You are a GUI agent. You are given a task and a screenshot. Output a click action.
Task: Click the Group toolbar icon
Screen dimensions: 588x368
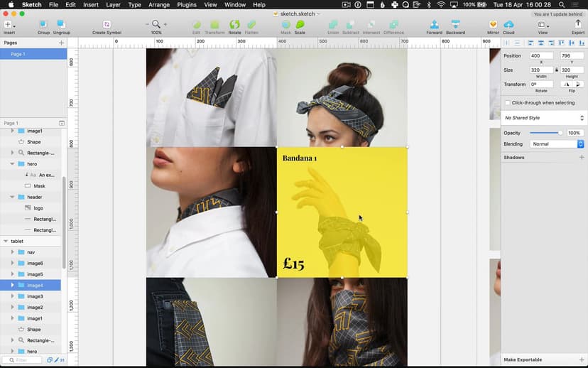point(43,25)
